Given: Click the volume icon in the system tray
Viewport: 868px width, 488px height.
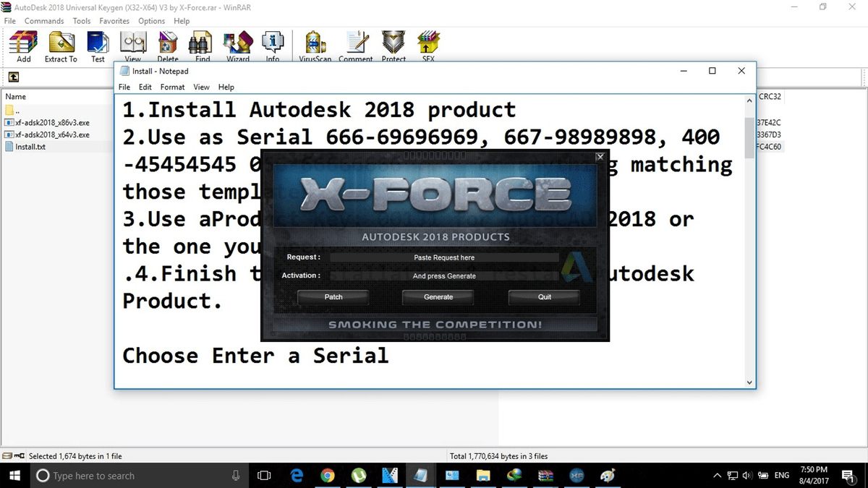Looking at the screenshot, I should tap(746, 476).
